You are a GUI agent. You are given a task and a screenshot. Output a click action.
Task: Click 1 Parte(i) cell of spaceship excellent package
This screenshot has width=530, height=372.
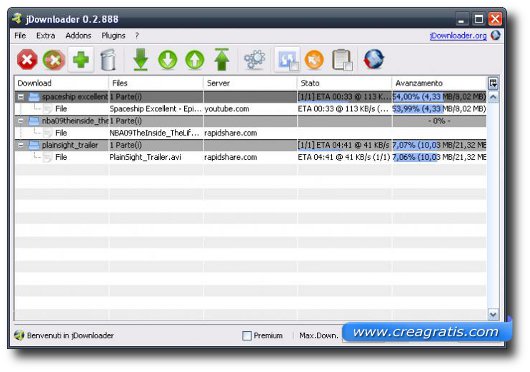[x=155, y=97]
